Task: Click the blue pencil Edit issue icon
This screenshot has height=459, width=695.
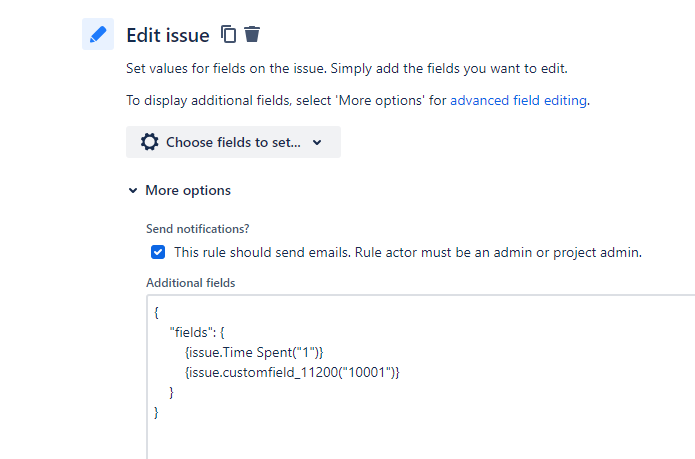Action: [x=98, y=34]
